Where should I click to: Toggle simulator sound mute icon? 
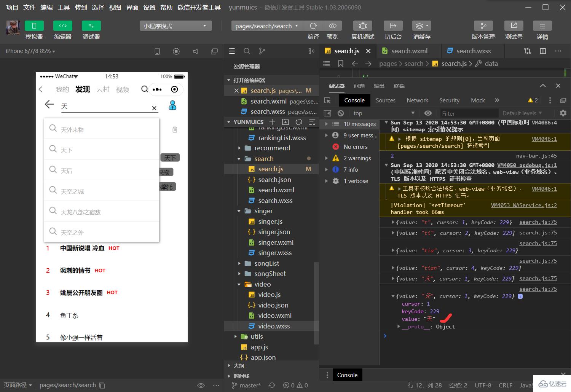click(195, 51)
